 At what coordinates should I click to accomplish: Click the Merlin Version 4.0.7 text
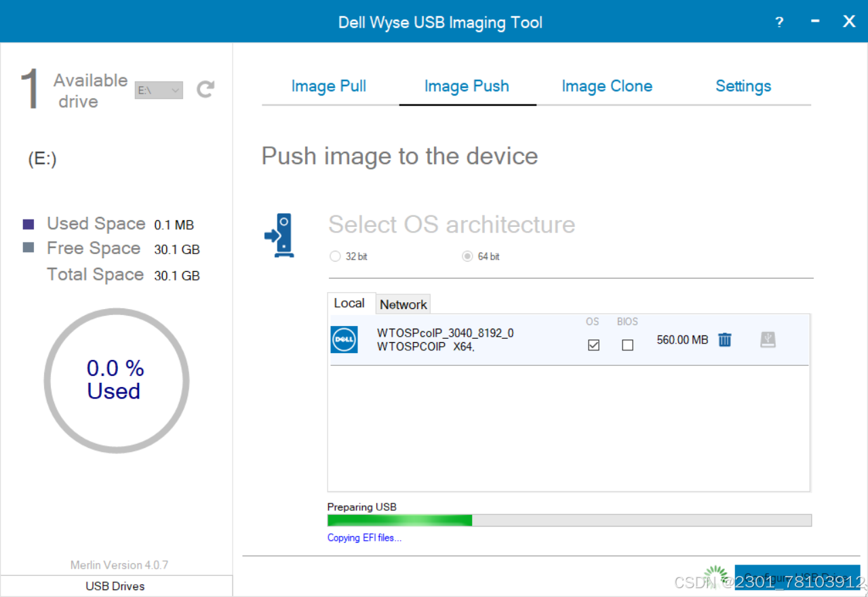coord(119,564)
